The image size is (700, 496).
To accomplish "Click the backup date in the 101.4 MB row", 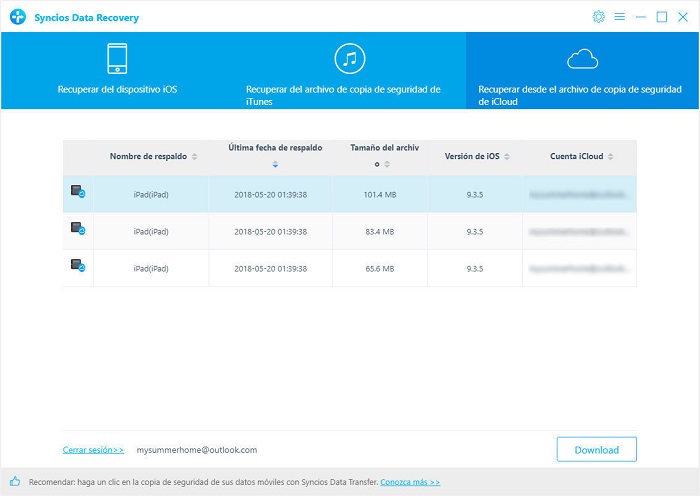I will point(271,195).
